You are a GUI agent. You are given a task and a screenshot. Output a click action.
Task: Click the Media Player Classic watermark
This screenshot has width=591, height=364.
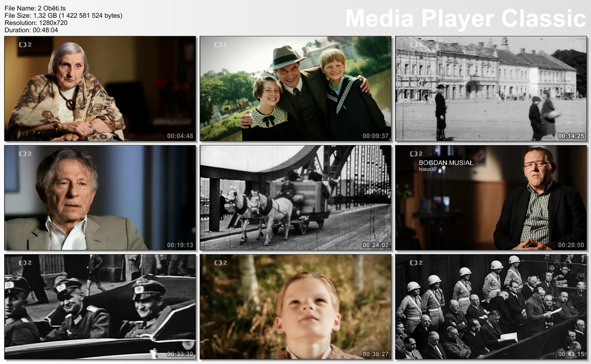[x=466, y=19]
